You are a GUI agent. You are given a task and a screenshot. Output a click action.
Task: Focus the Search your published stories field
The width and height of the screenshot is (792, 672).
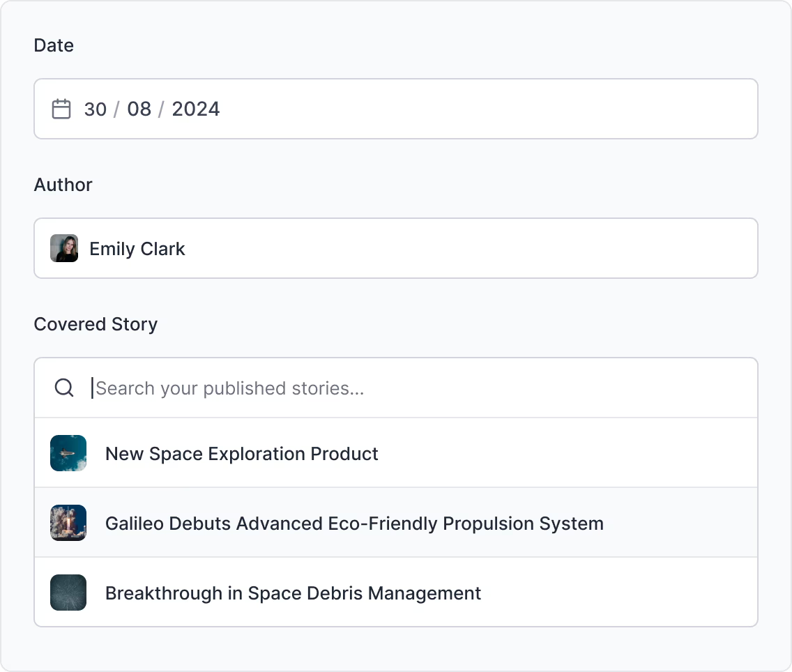click(x=396, y=388)
